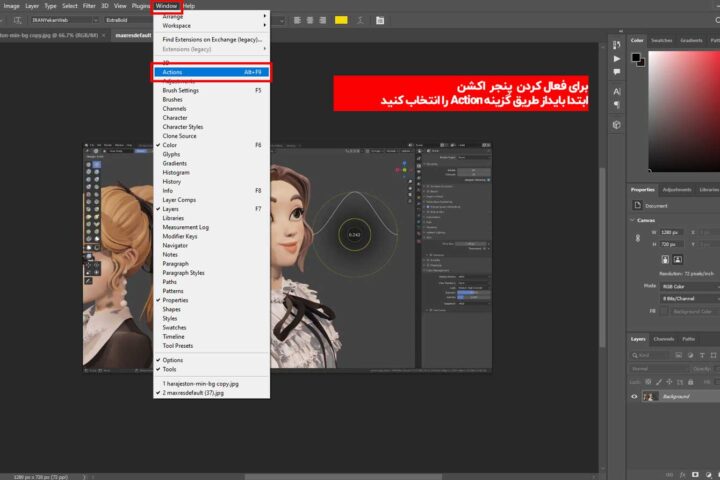Image resolution: width=720 pixels, height=480 pixels.
Task: Uncheck Options in the Window menu
Action: (x=212, y=360)
